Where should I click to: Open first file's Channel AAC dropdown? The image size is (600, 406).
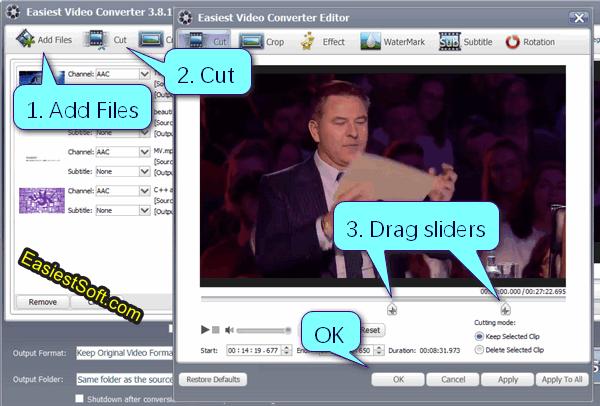point(122,74)
